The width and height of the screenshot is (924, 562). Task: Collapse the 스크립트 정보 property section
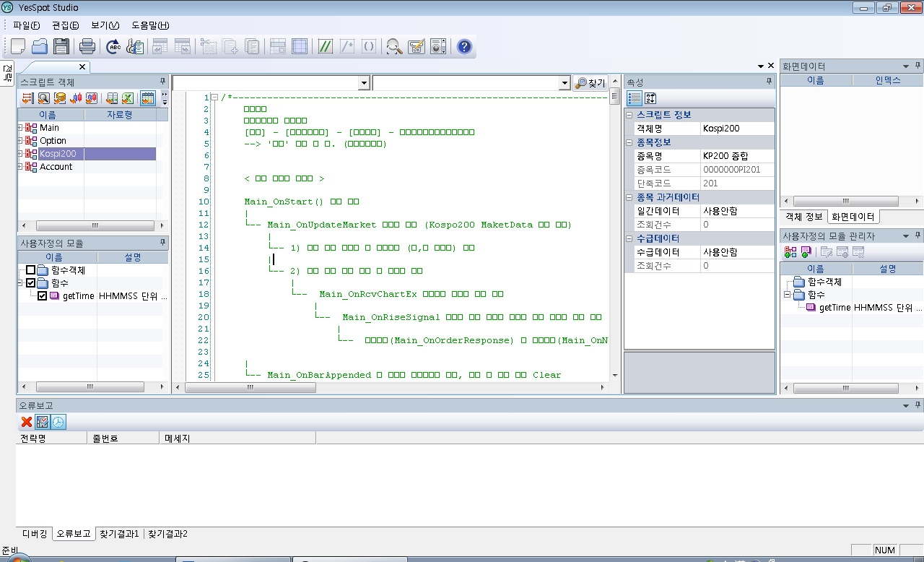click(629, 115)
